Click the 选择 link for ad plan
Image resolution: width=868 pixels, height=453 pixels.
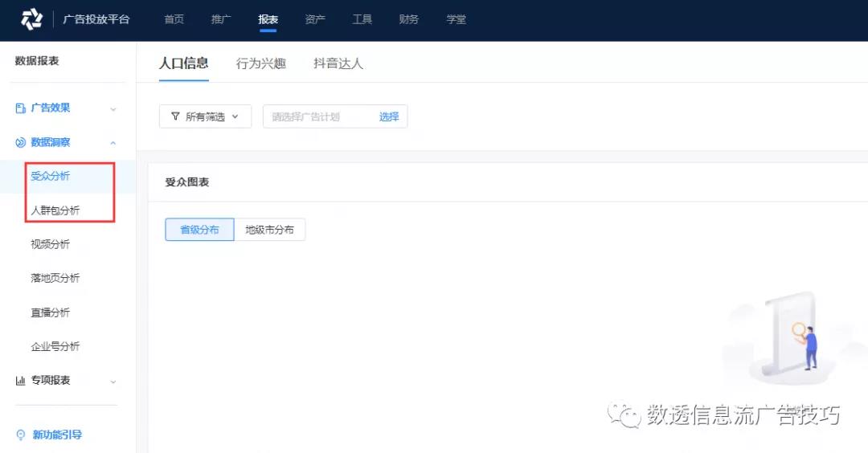coord(389,116)
